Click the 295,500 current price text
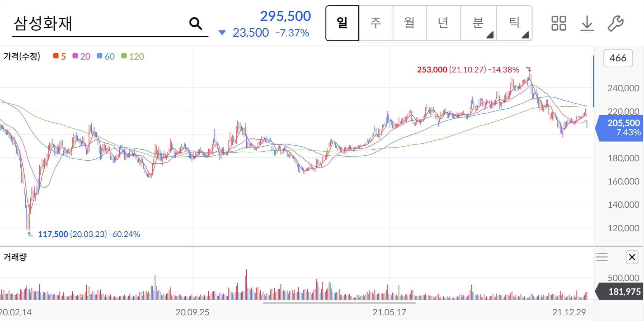Image resolution: width=644 pixels, height=321 pixels. (x=285, y=16)
